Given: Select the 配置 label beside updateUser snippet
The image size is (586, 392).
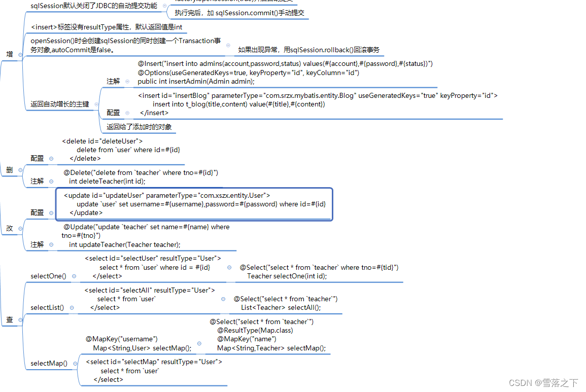Looking at the screenshot, I should [x=37, y=212].
